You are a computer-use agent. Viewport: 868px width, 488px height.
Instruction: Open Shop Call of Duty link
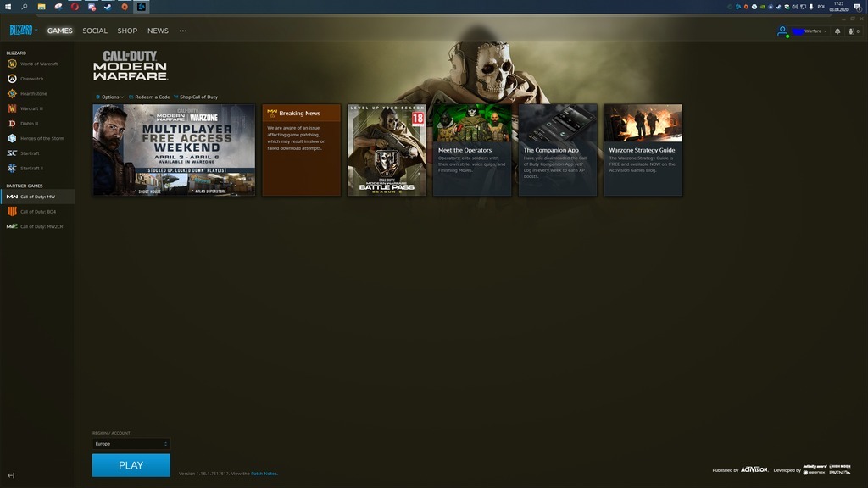pos(196,97)
